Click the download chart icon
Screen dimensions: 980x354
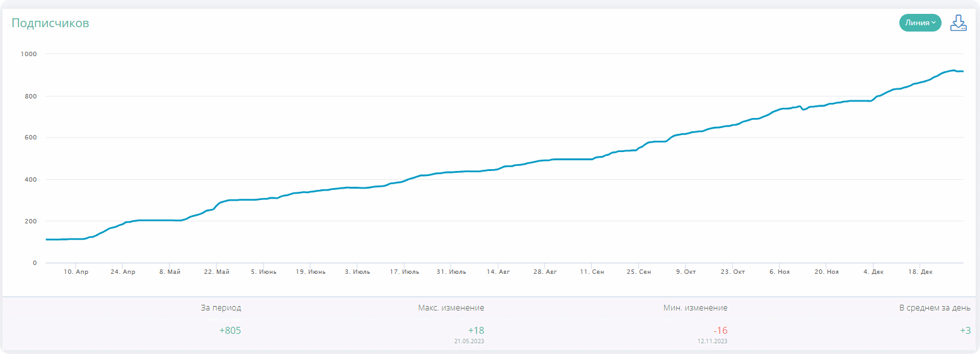958,23
